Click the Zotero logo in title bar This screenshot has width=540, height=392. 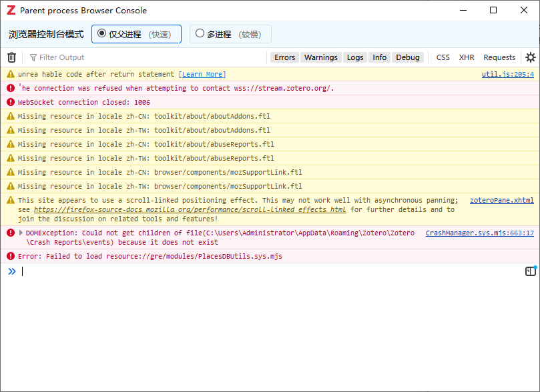point(11,10)
